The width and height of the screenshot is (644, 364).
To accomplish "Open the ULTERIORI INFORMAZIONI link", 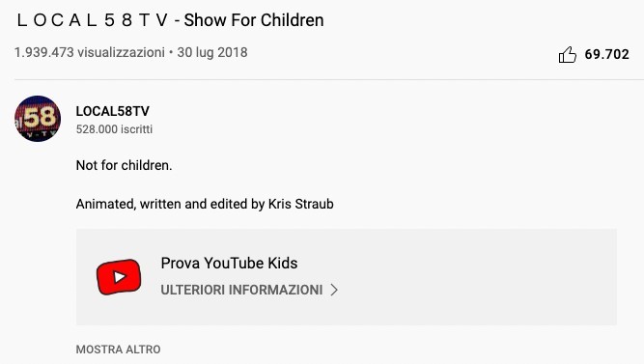I will (241, 290).
